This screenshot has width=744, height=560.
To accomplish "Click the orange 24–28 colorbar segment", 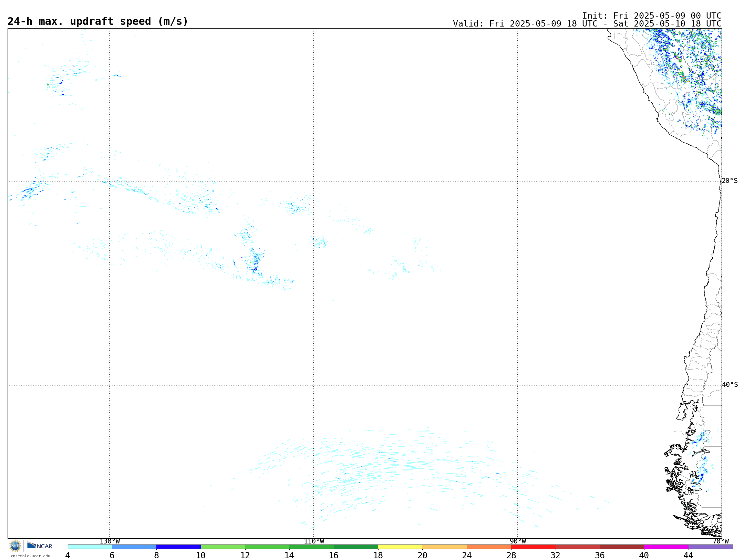I will (489, 547).
